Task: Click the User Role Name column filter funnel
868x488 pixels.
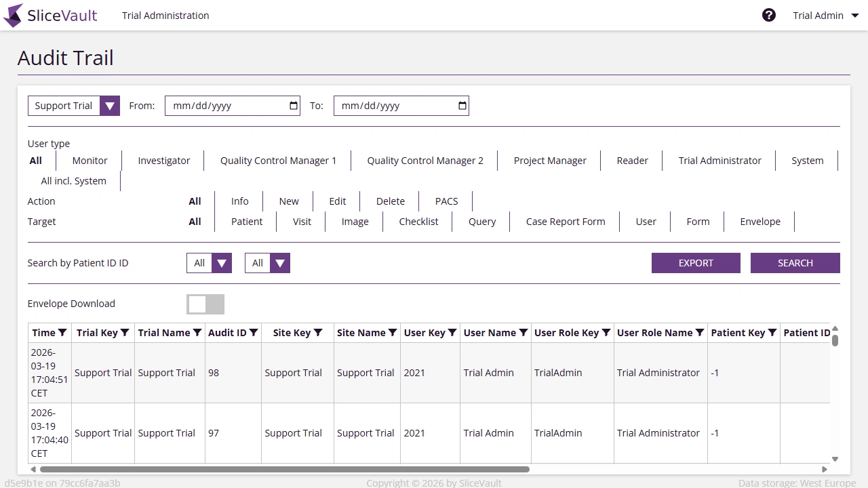Action: coord(698,332)
